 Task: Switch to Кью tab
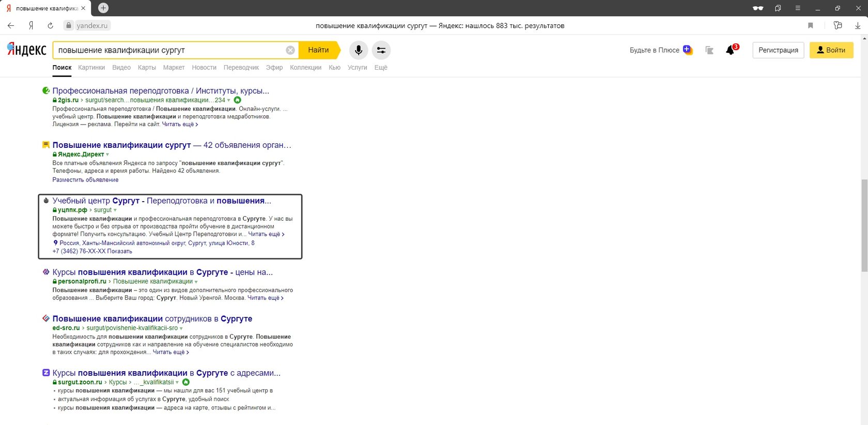334,67
